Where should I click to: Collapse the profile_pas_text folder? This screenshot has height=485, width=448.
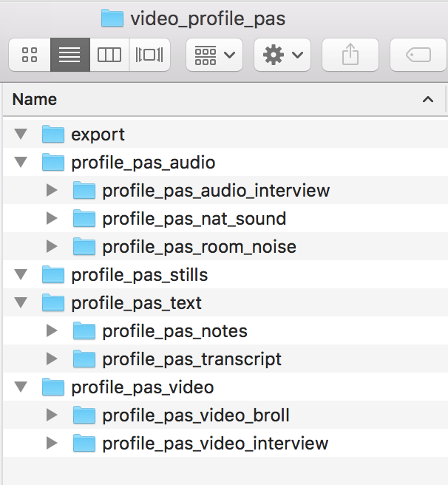(x=21, y=302)
